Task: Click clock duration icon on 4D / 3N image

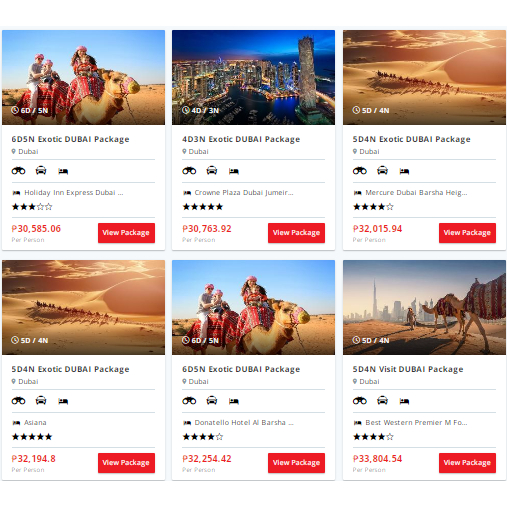Action: (186, 110)
